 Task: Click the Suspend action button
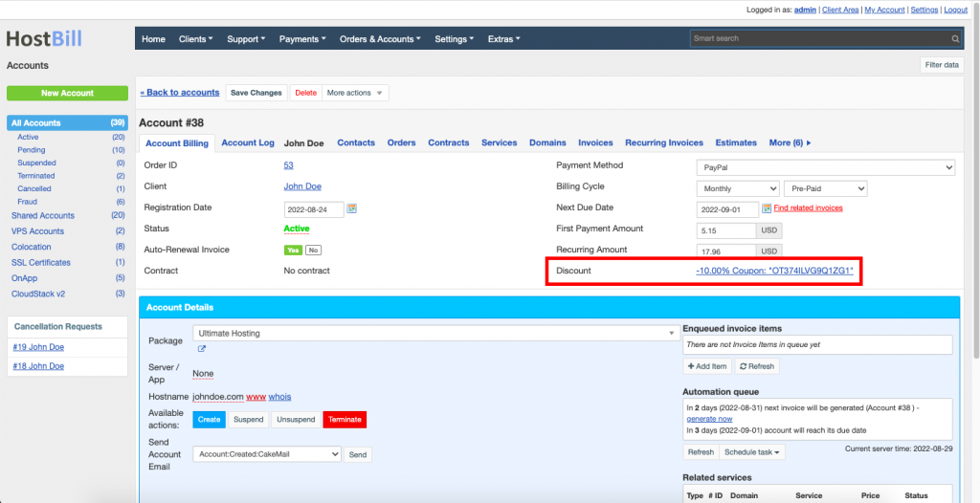[x=249, y=420]
